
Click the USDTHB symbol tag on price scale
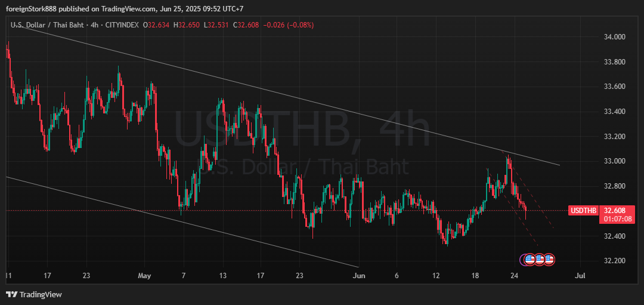pos(583,211)
